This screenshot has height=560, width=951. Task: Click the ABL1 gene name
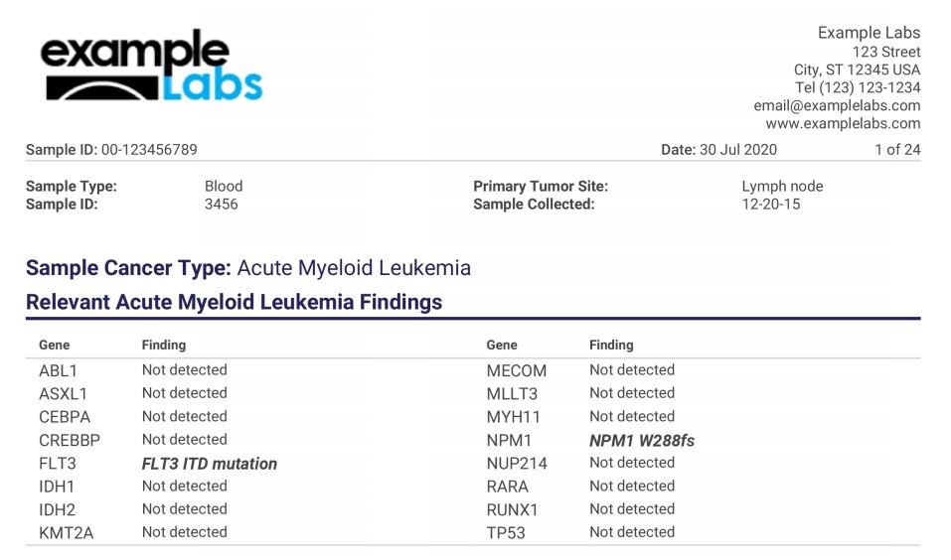coord(57,370)
